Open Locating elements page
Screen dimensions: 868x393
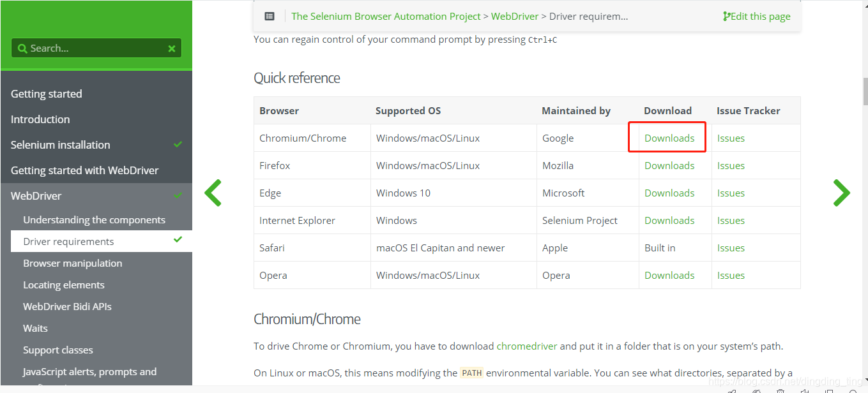pyautogui.click(x=64, y=285)
